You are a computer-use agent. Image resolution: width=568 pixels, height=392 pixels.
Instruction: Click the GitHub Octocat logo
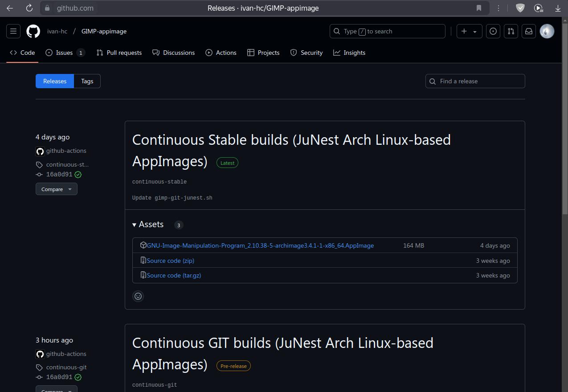click(33, 31)
